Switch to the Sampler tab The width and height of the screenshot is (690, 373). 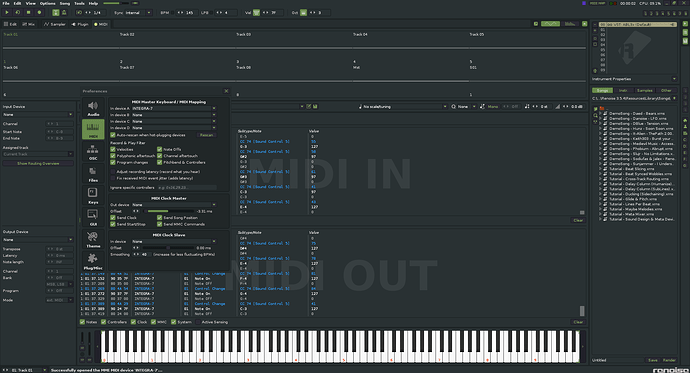tap(55, 24)
